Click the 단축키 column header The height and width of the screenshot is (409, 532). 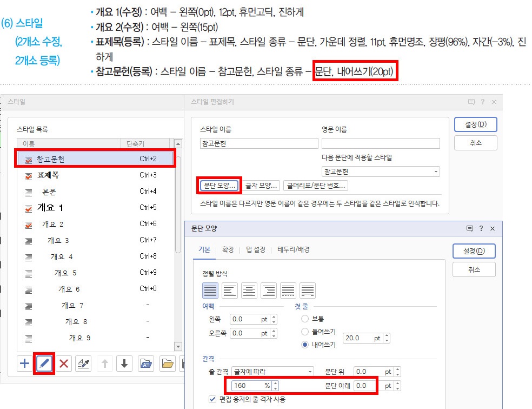click(145, 143)
